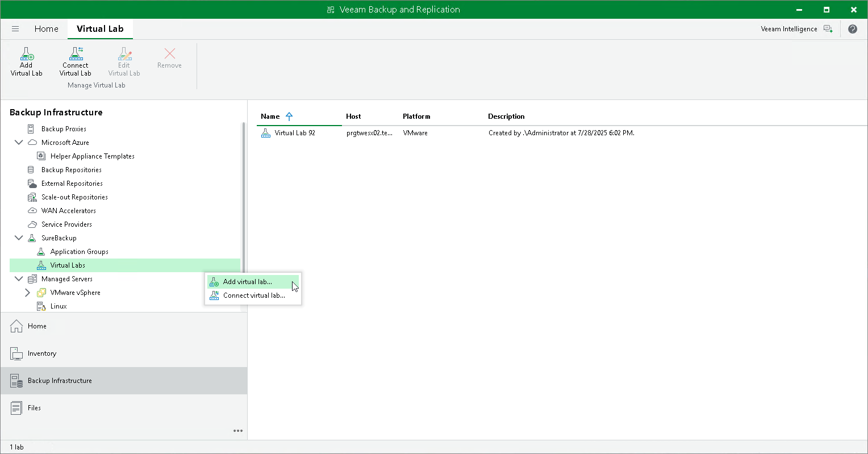Screen dimensions: 868x454
Task: Click the Remove ribbon icon
Action: [x=169, y=53]
